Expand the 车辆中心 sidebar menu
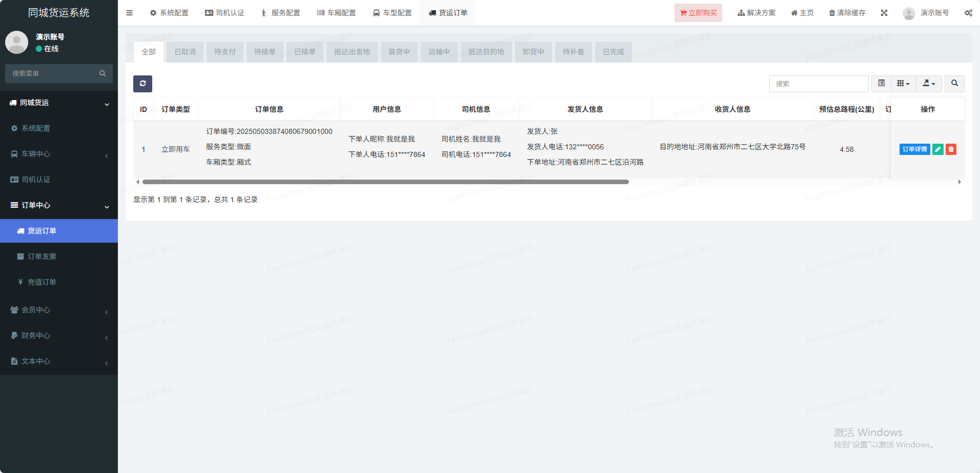Viewport: 980px width, 473px height. [59, 154]
